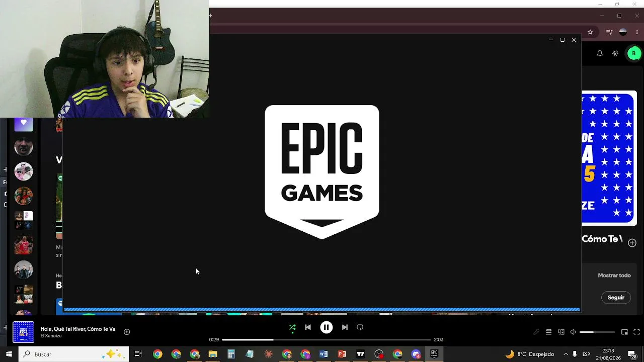Open Windows Task View
The height and width of the screenshot is (362, 644).
click(138, 354)
